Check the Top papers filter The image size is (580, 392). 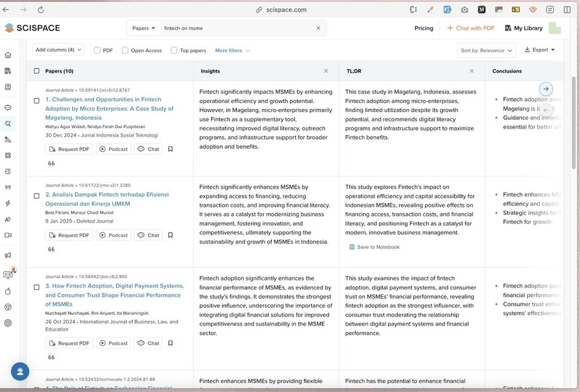coord(174,50)
